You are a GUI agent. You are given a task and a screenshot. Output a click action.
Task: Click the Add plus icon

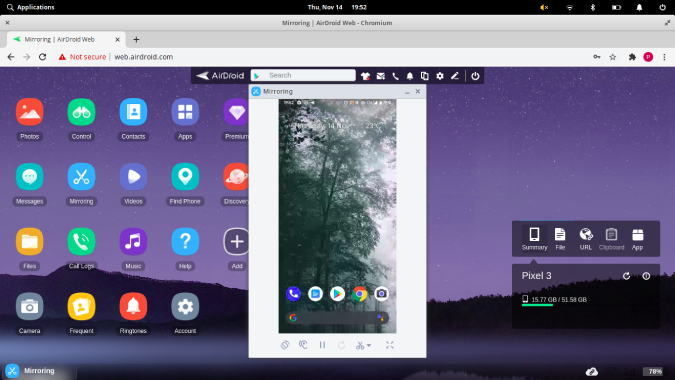[236, 241]
